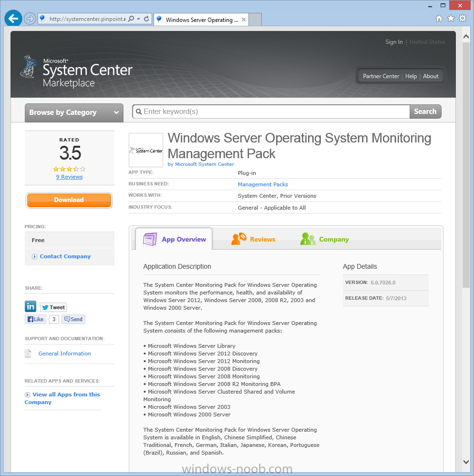Click the search magnifier in address bar
This screenshot has width=474, height=476.
click(x=131, y=19)
